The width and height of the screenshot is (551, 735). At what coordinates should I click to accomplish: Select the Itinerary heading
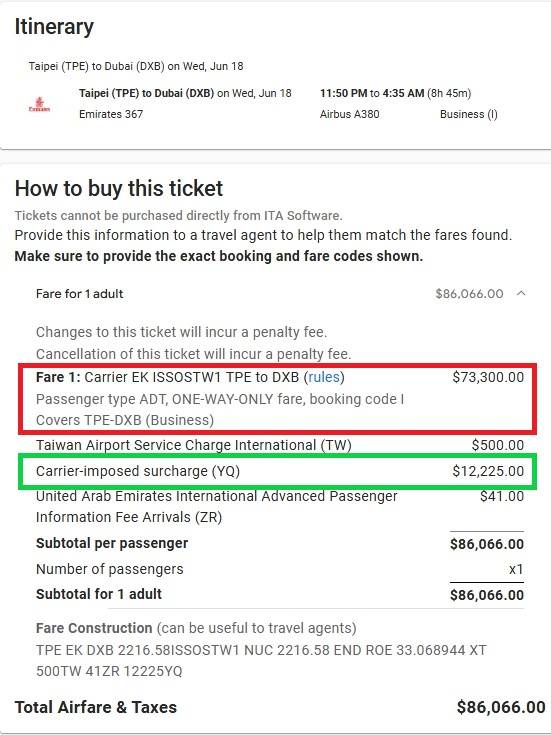[x=54, y=27]
